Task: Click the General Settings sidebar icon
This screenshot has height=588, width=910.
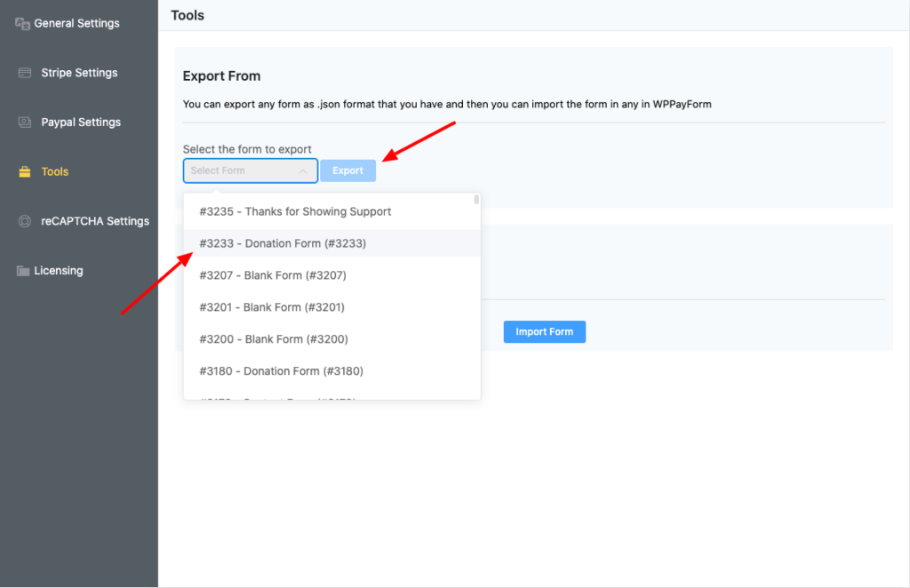Action: pyautogui.click(x=23, y=23)
